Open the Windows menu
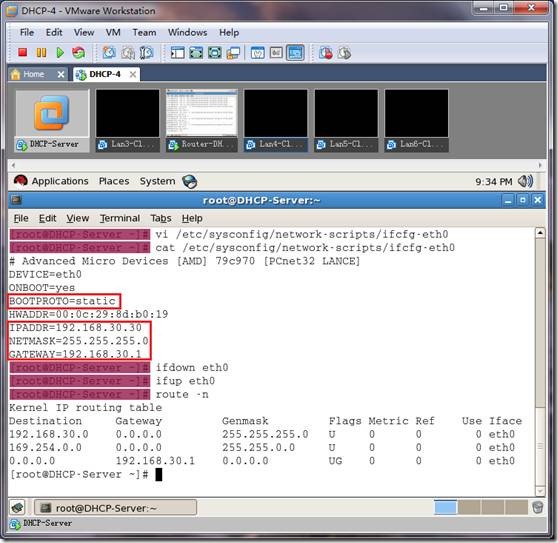 pos(188,32)
